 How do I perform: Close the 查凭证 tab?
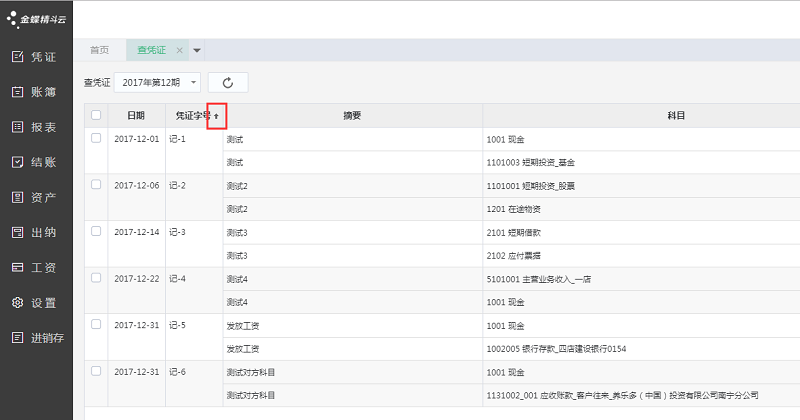click(179, 50)
